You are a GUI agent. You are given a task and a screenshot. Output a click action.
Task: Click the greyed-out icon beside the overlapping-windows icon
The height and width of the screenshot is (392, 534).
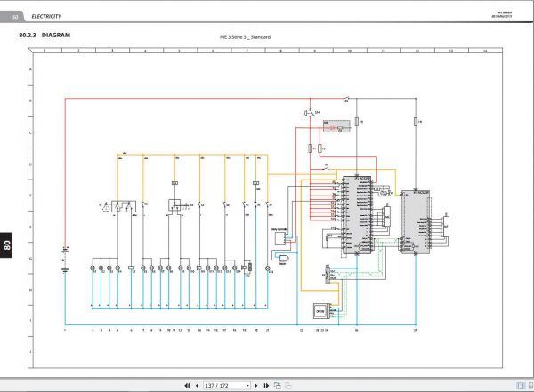click(288, 386)
